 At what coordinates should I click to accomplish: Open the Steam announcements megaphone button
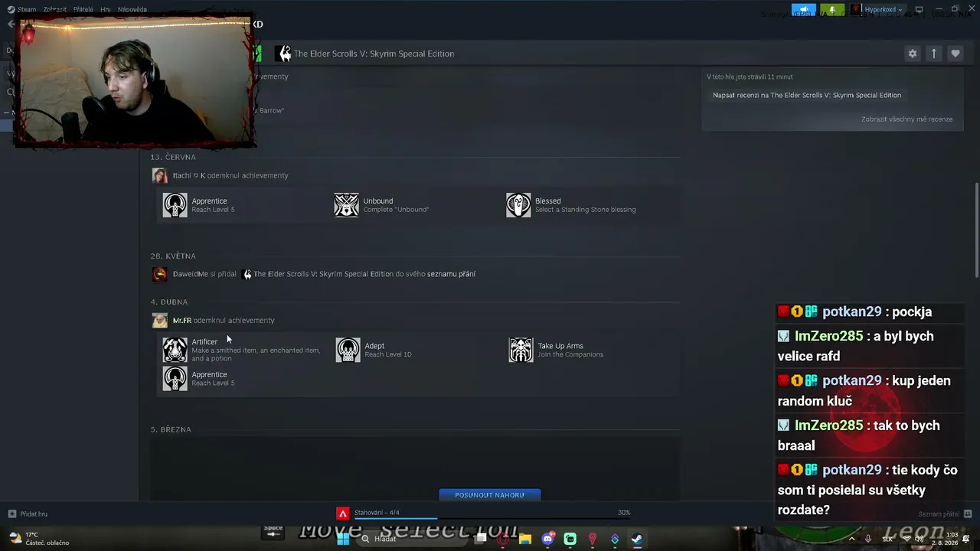pos(803,10)
